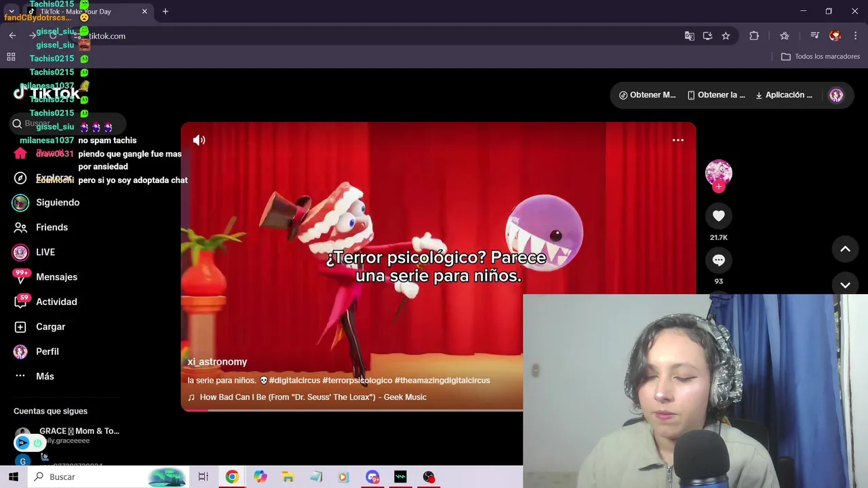Viewport: 868px width, 488px height.
Task: Close the TikTok - Make Your Day tab
Action: [144, 12]
